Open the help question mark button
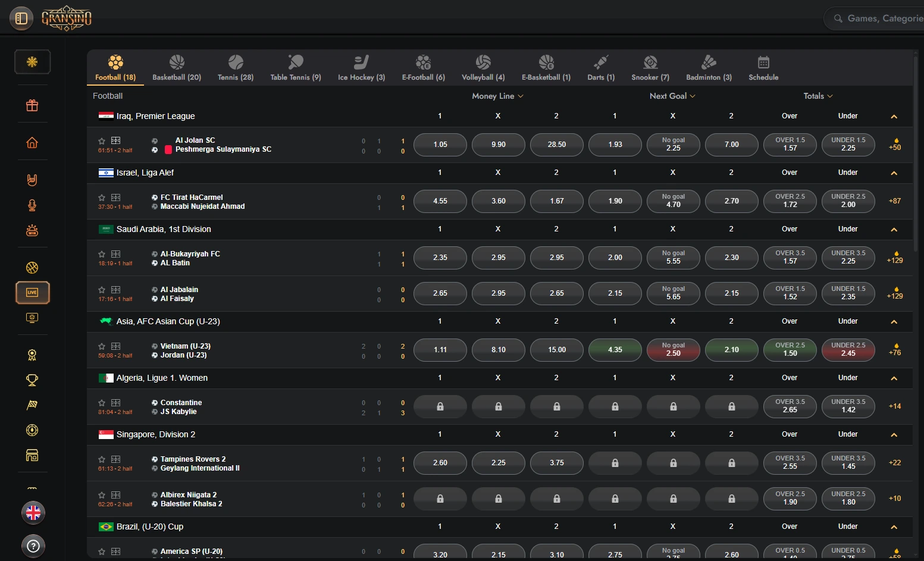 point(33,546)
